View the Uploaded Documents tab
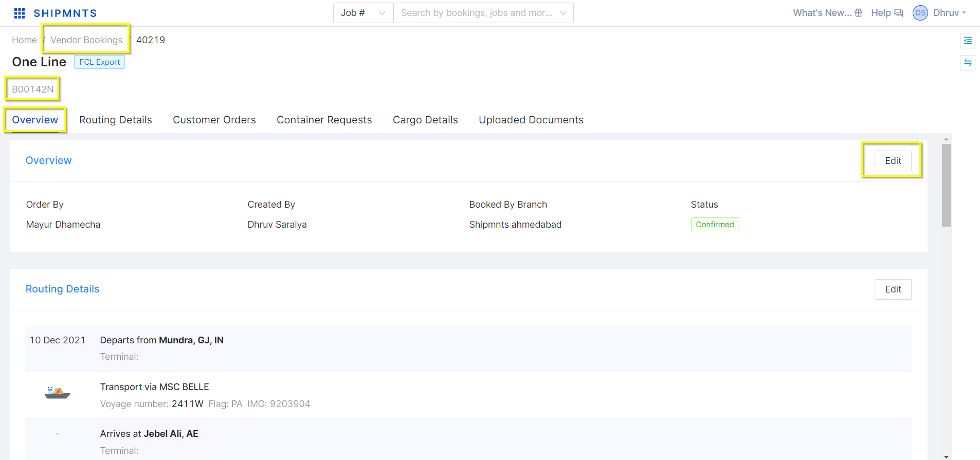 [531, 120]
